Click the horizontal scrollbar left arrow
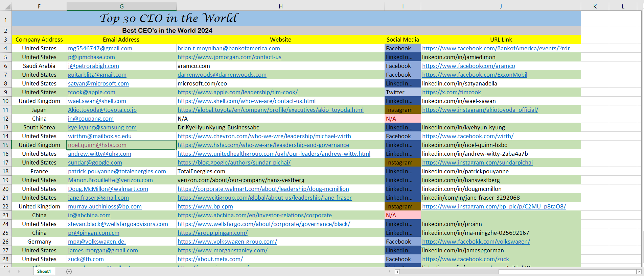The height and width of the screenshot is (276, 644). (397, 272)
